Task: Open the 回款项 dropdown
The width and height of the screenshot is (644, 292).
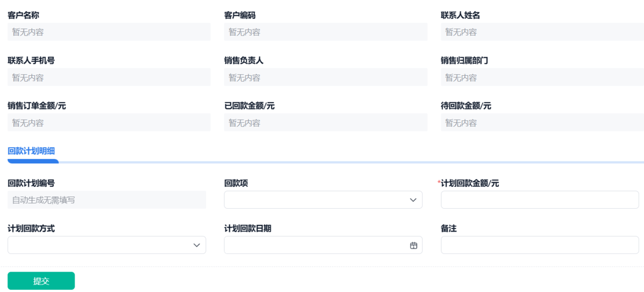Action: tap(323, 200)
